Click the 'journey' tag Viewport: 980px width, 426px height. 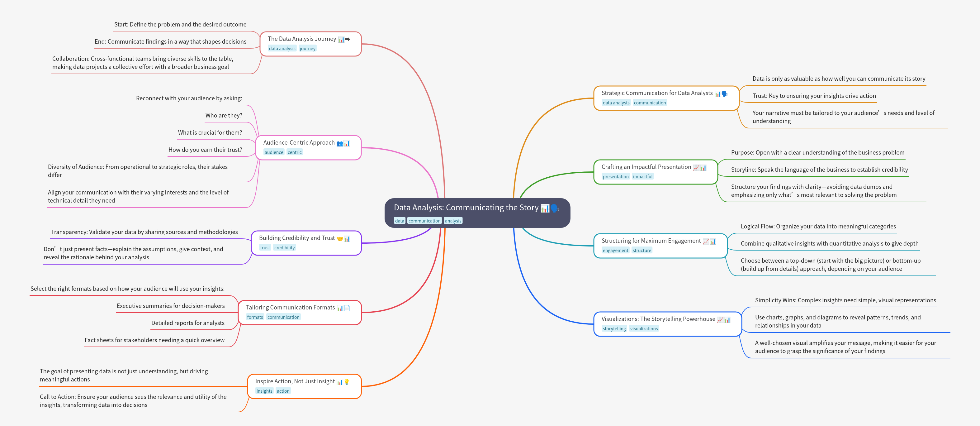point(307,48)
